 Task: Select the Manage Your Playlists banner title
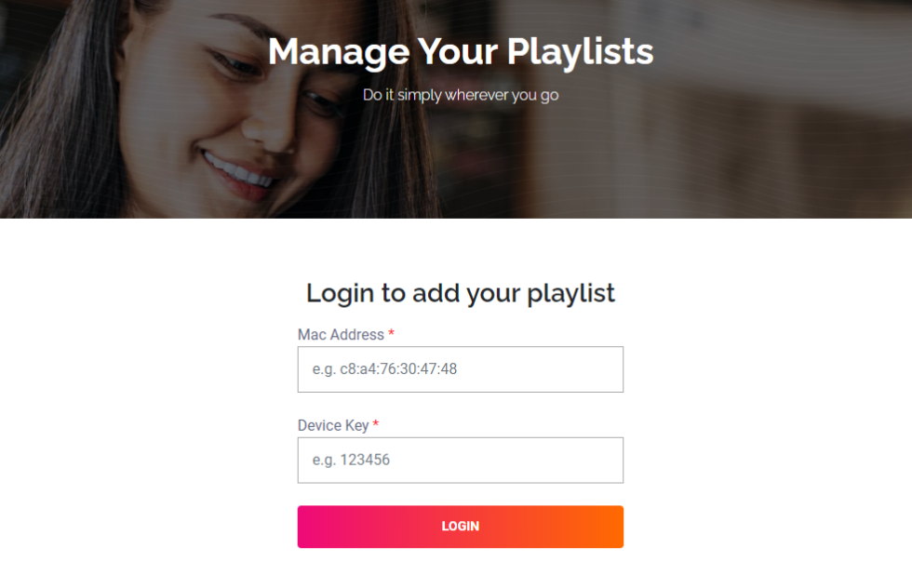[461, 52]
